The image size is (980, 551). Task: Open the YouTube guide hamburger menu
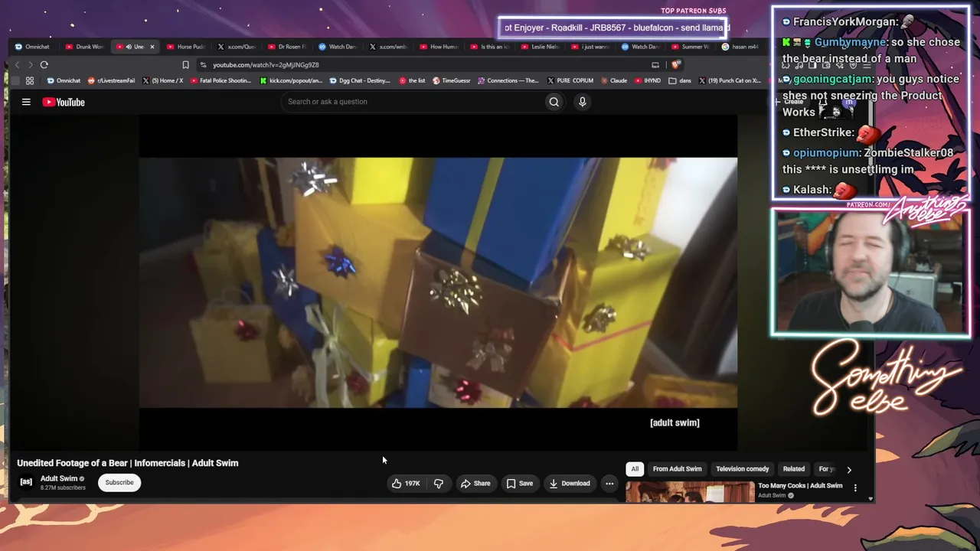26,102
